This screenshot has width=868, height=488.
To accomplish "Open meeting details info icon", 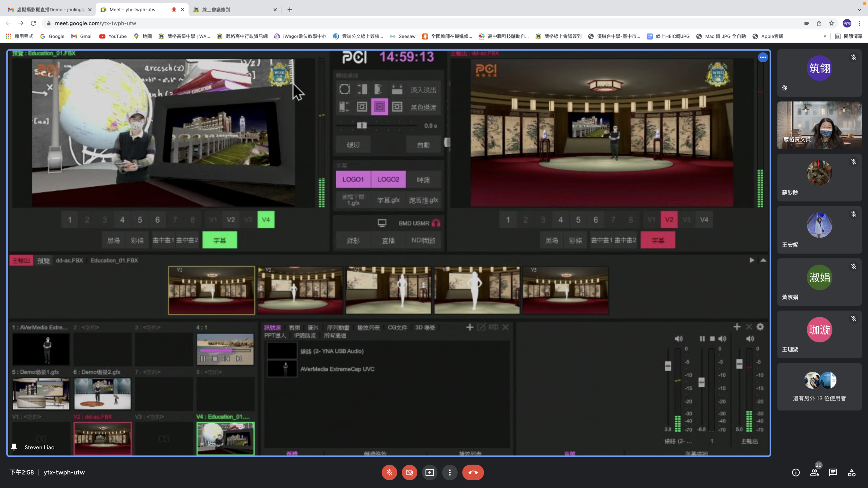I will coord(795,472).
